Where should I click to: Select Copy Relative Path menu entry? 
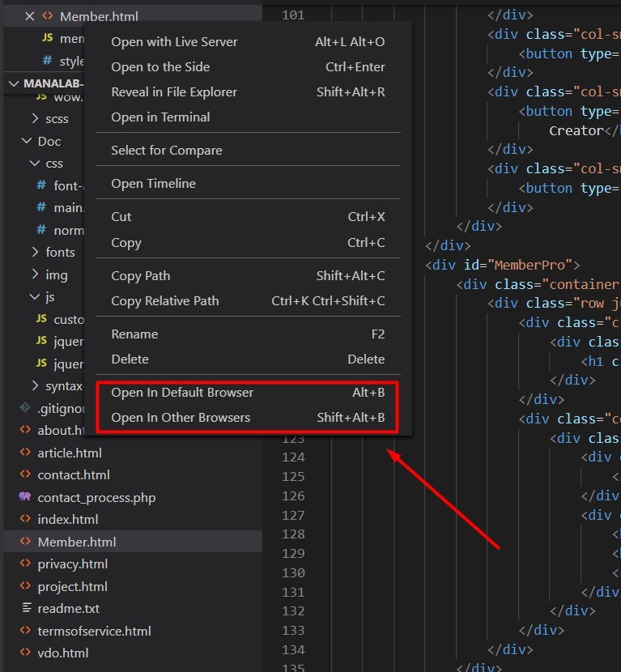164,301
